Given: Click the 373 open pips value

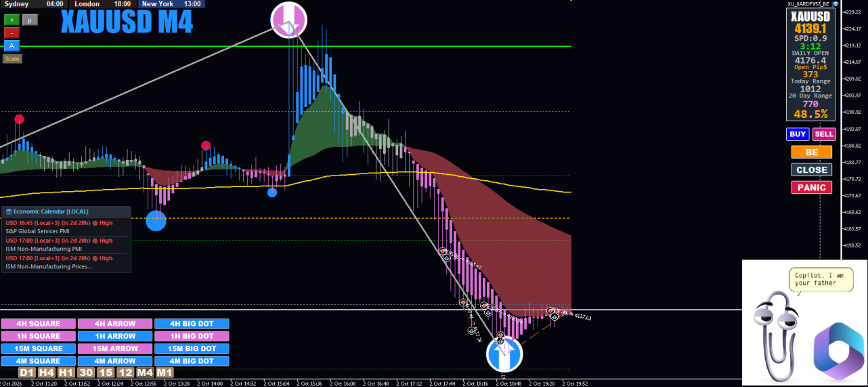Looking at the screenshot, I should [x=810, y=75].
